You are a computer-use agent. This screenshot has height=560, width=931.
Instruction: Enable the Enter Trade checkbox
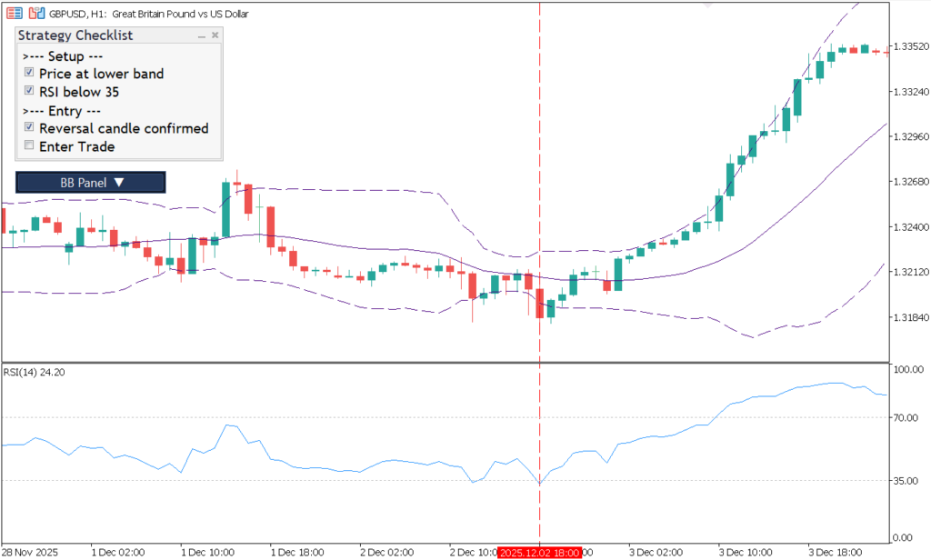click(29, 145)
